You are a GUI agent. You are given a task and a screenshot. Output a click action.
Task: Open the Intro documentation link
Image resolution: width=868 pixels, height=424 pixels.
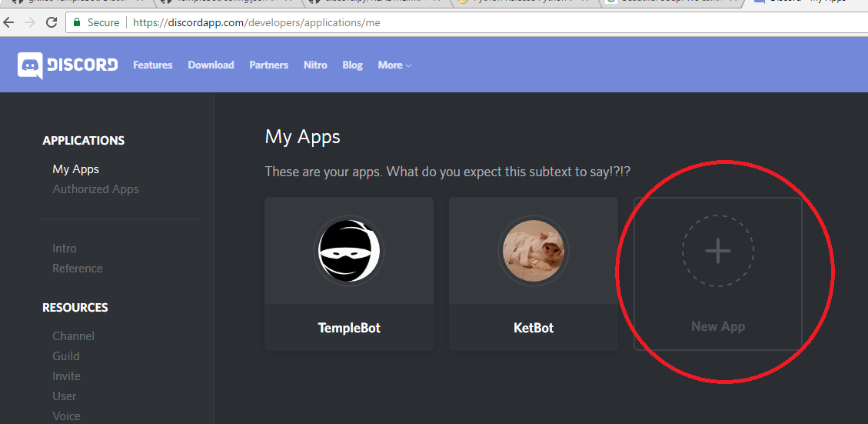(65, 249)
